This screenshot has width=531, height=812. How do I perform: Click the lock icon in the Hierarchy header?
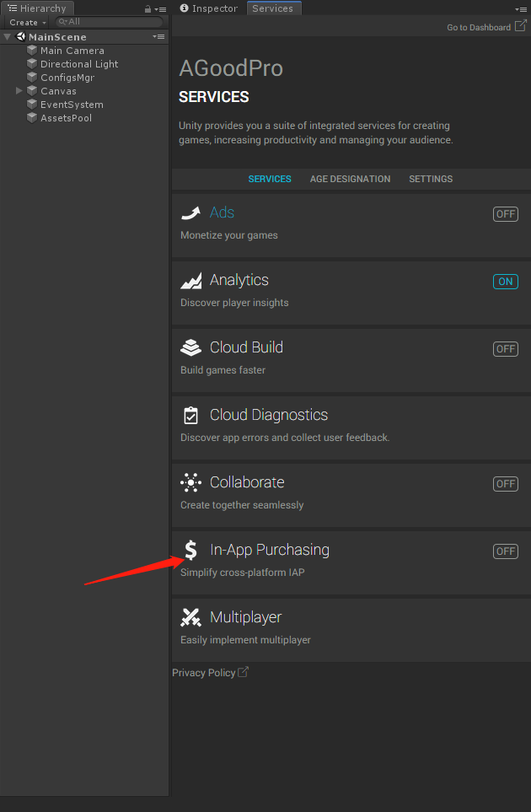tap(147, 8)
